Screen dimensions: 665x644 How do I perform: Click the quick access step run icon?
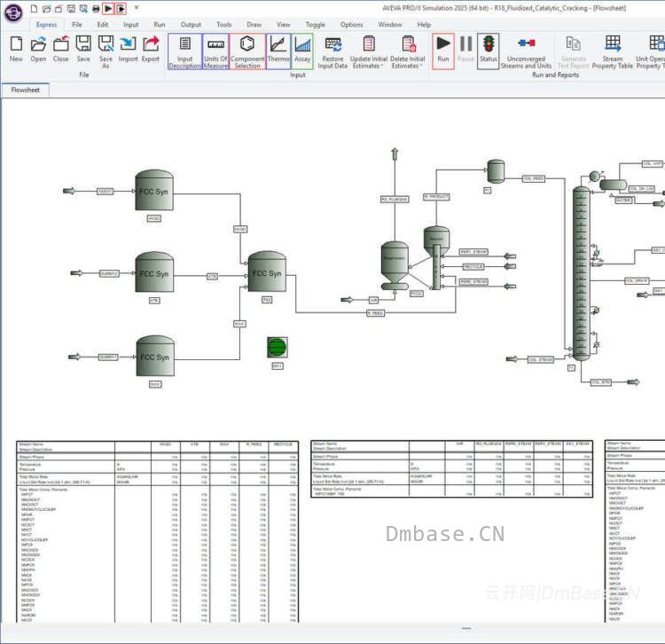tap(121, 9)
